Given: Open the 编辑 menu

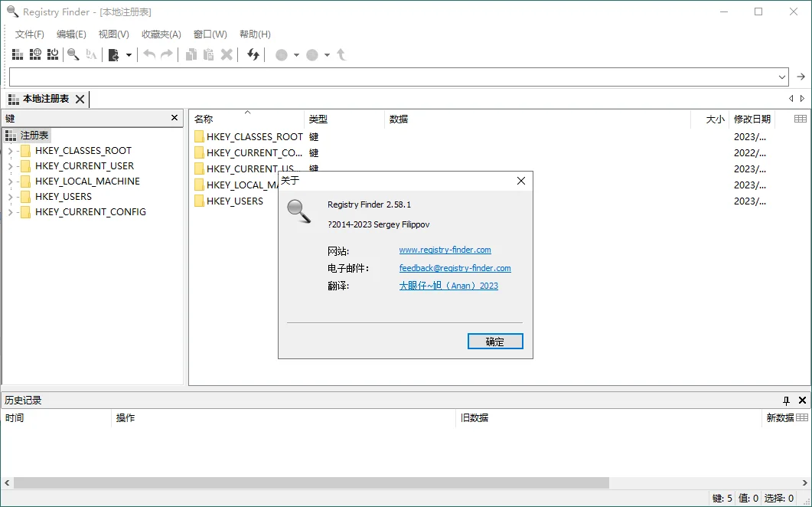Looking at the screenshot, I should click(71, 34).
